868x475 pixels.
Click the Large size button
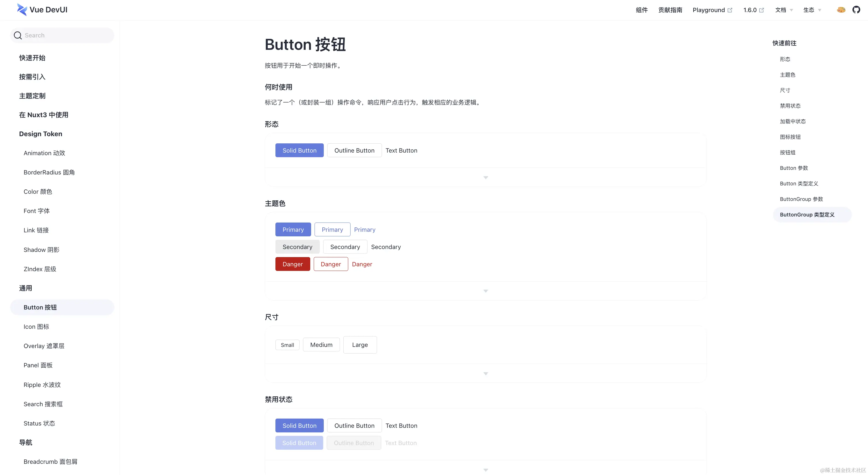point(360,345)
